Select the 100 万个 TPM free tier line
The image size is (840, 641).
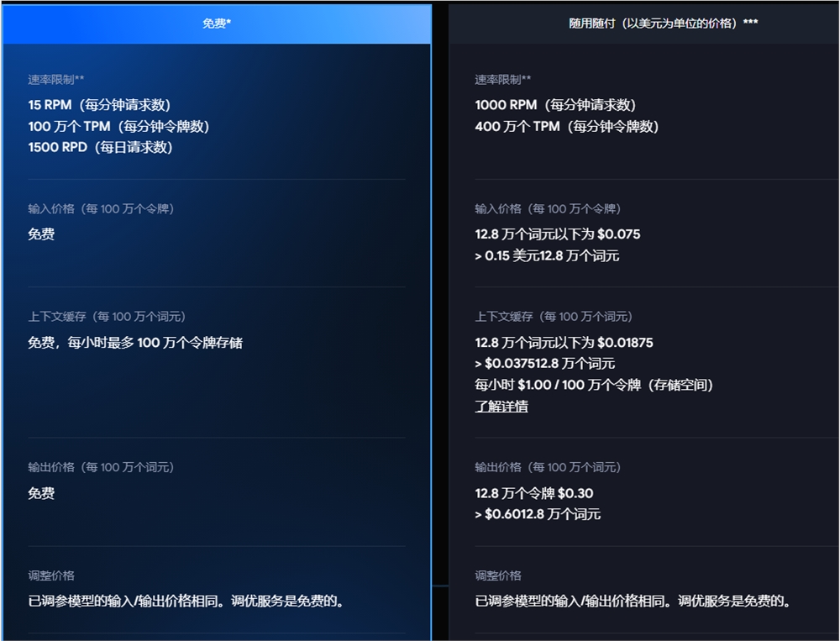[x=118, y=126]
